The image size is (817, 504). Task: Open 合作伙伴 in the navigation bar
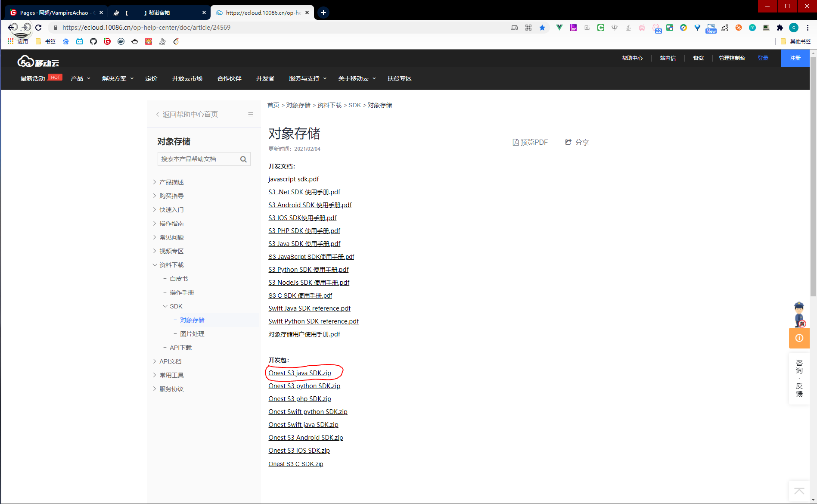(x=229, y=78)
